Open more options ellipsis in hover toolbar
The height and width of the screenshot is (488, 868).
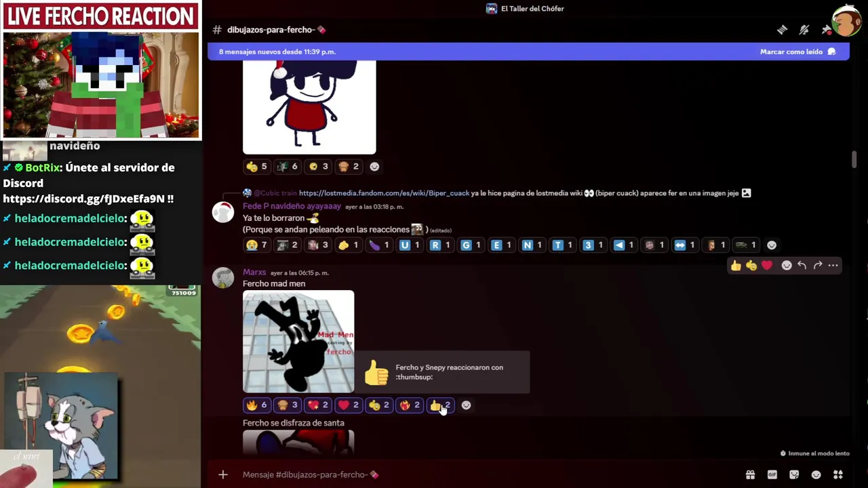tap(833, 266)
